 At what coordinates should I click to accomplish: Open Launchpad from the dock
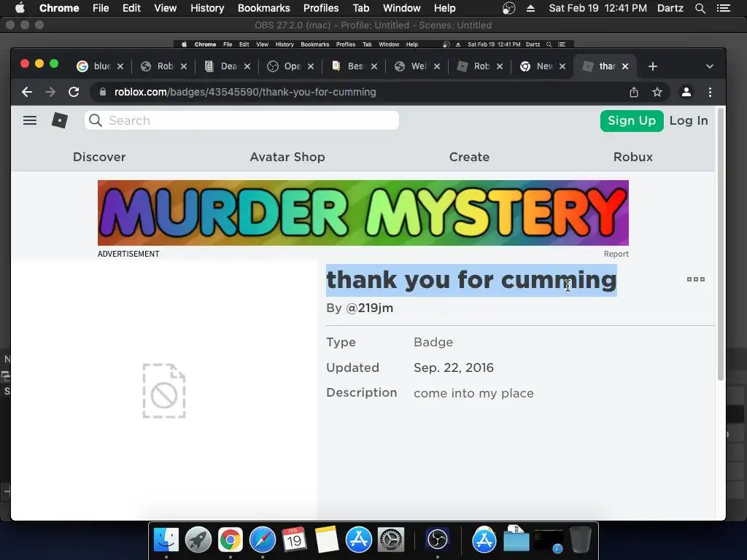click(198, 540)
